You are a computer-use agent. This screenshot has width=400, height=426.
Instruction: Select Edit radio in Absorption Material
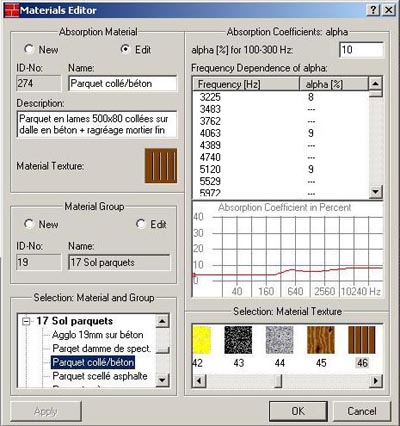pyautogui.click(x=125, y=49)
